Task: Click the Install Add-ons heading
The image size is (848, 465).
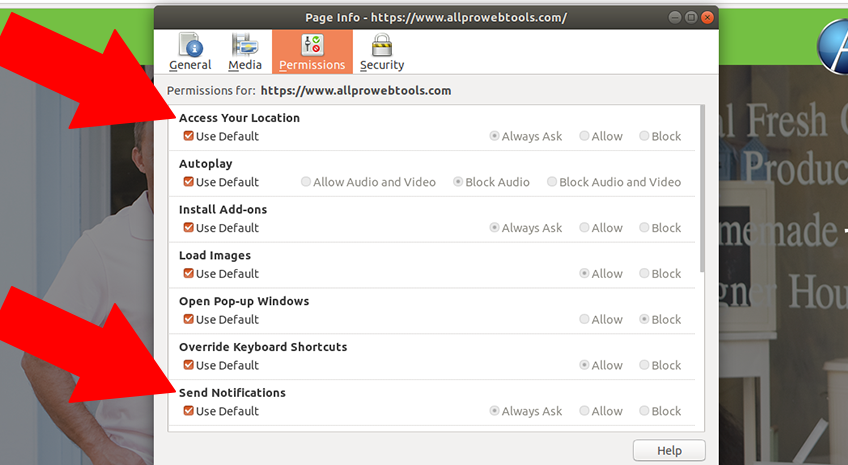Action: [223, 209]
